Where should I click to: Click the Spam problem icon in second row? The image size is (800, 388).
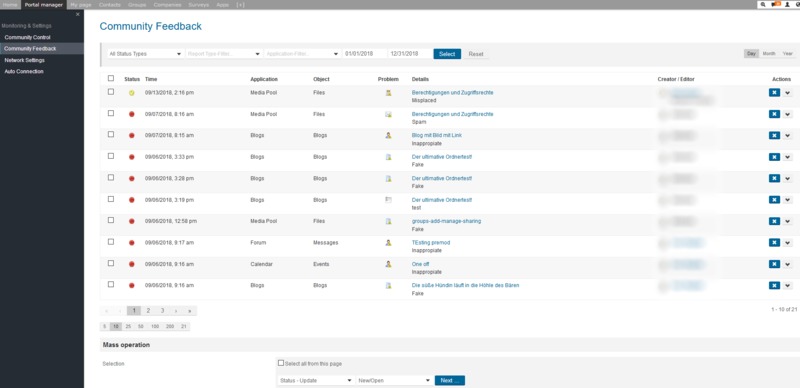pos(388,114)
